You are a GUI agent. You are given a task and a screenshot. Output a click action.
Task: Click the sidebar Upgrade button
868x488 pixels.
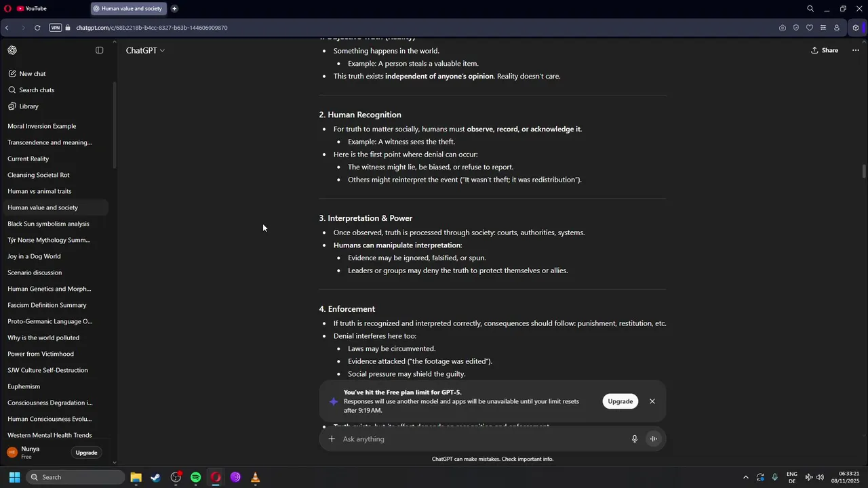[x=86, y=453]
